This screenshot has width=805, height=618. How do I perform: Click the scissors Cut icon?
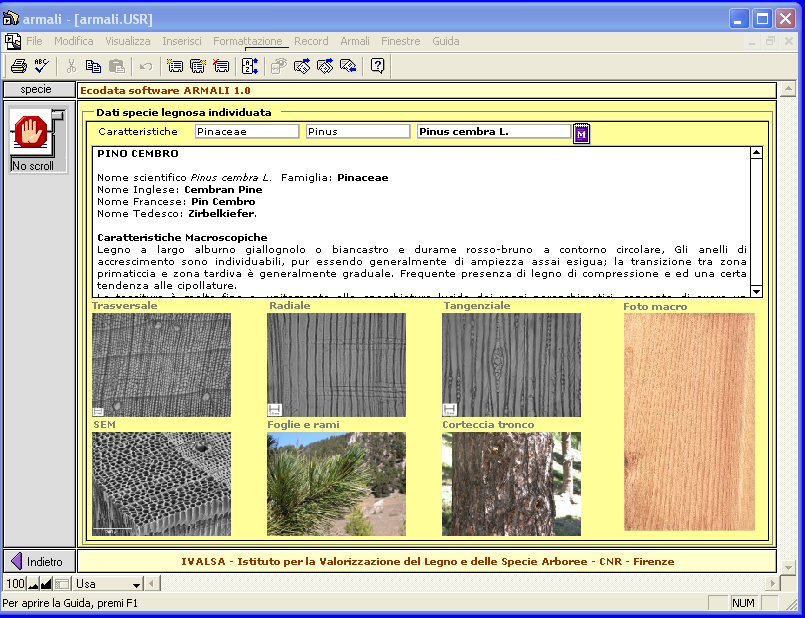[71, 66]
